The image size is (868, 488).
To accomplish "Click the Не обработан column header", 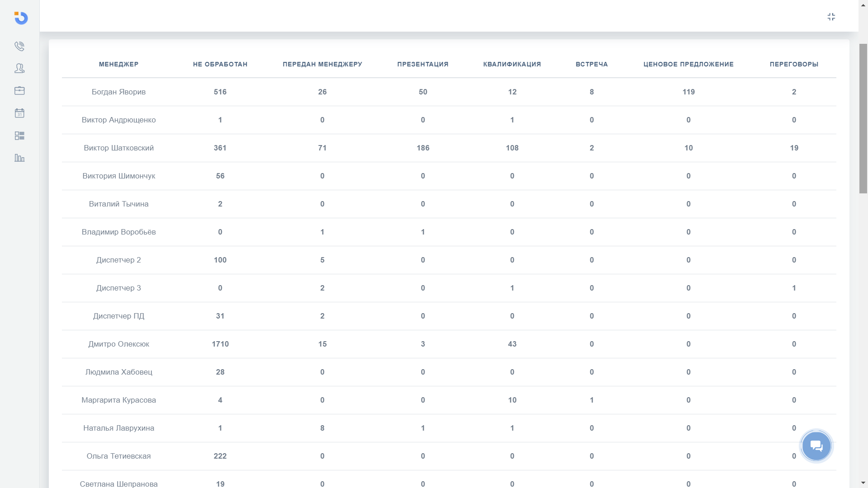I will tap(220, 64).
